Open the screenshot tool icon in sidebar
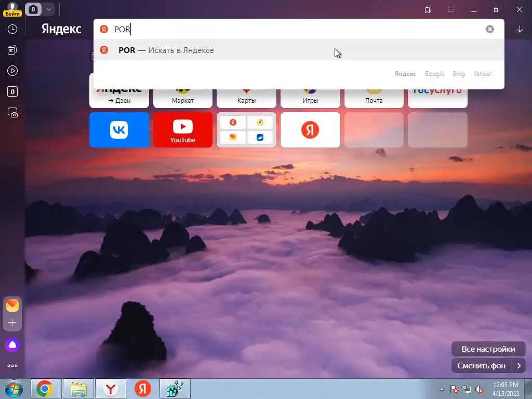Image resolution: width=532 pixels, height=399 pixels. click(x=12, y=113)
